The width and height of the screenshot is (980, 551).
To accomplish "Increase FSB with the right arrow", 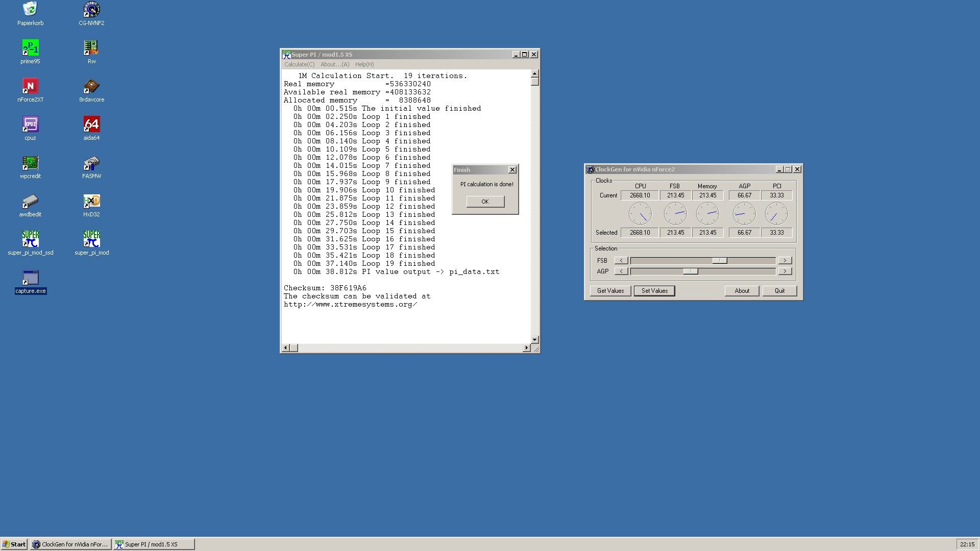I will coord(785,261).
